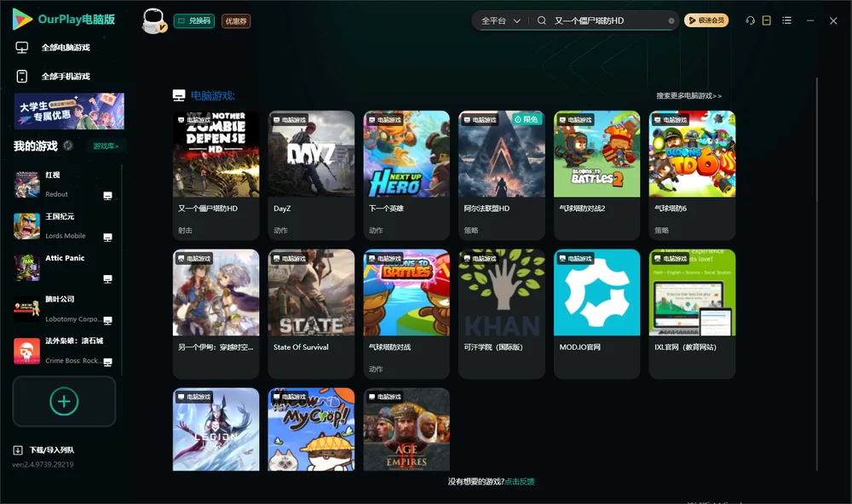Open the 气球塔防对战 game card
The width and height of the screenshot is (852, 504).
point(406,313)
